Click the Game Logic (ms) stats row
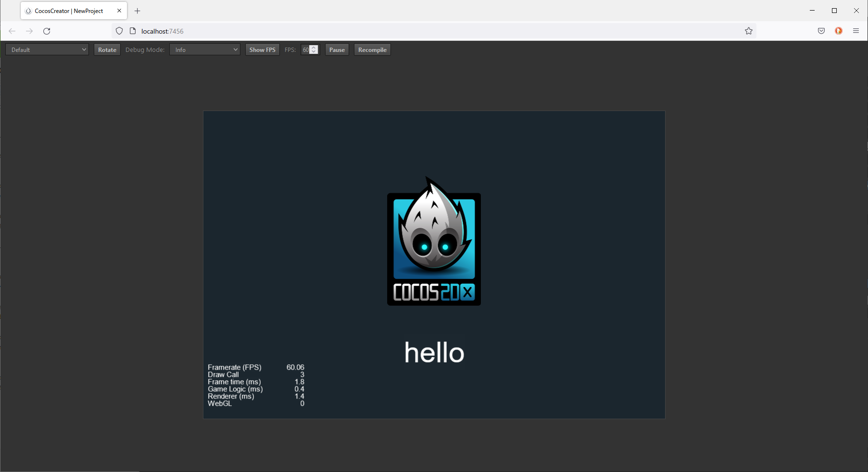This screenshot has width=868, height=472. (256, 389)
